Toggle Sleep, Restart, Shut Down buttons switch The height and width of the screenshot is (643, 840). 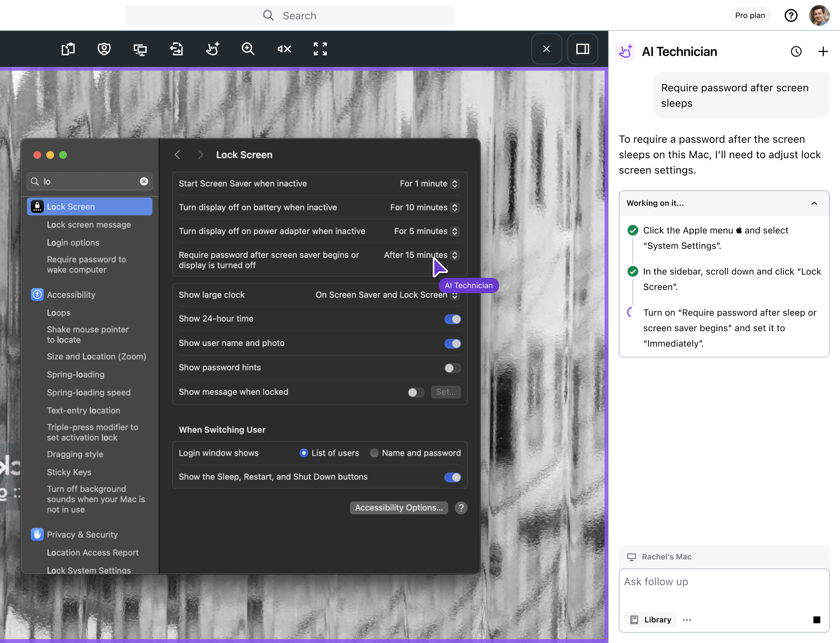pyautogui.click(x=452, y=478)
